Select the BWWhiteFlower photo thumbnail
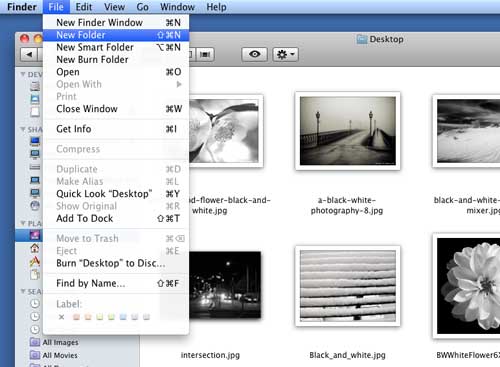This screenshot has height=367, width=500. [467, 286]
